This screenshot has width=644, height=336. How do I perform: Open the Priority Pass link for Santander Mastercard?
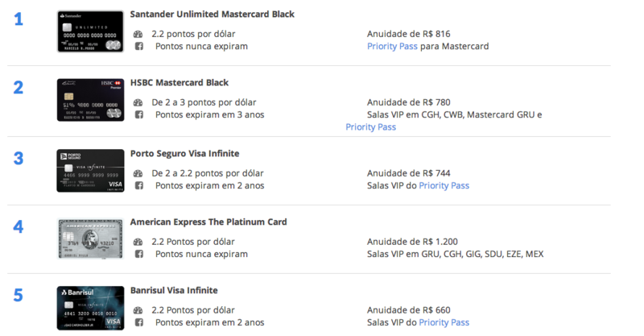click(392, 46)
